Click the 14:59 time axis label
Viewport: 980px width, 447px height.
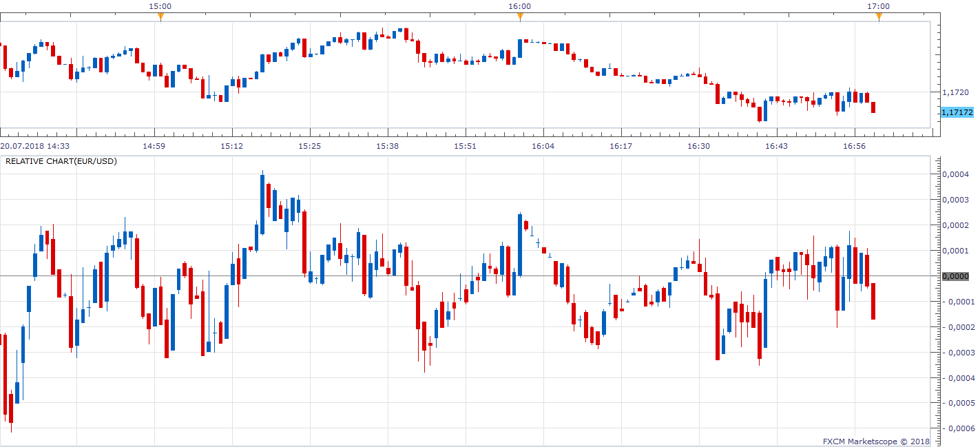[154, 146]
